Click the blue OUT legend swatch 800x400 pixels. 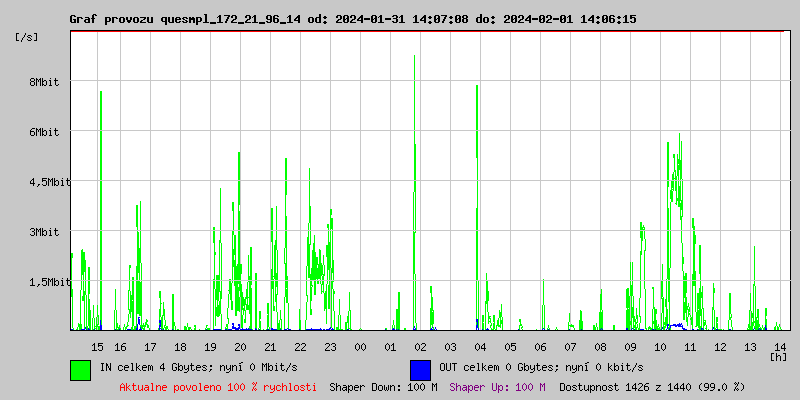[420, 369]
